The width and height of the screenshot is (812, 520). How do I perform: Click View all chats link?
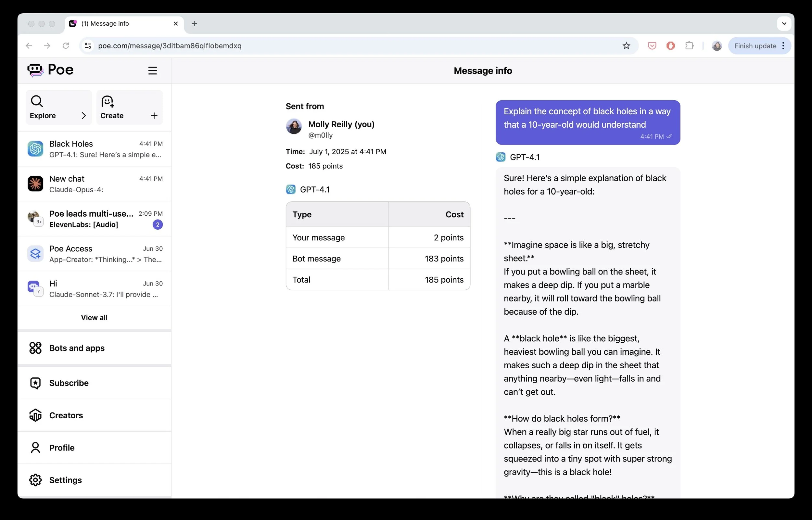pos(94,317)
